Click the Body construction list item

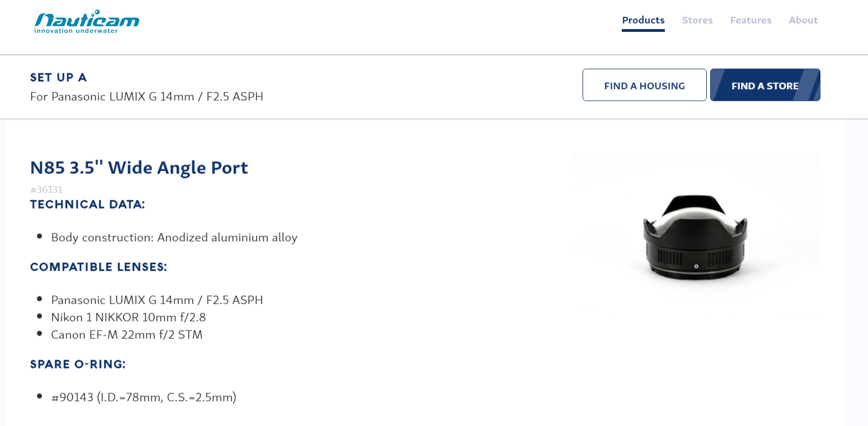click(x=174, y=238)
